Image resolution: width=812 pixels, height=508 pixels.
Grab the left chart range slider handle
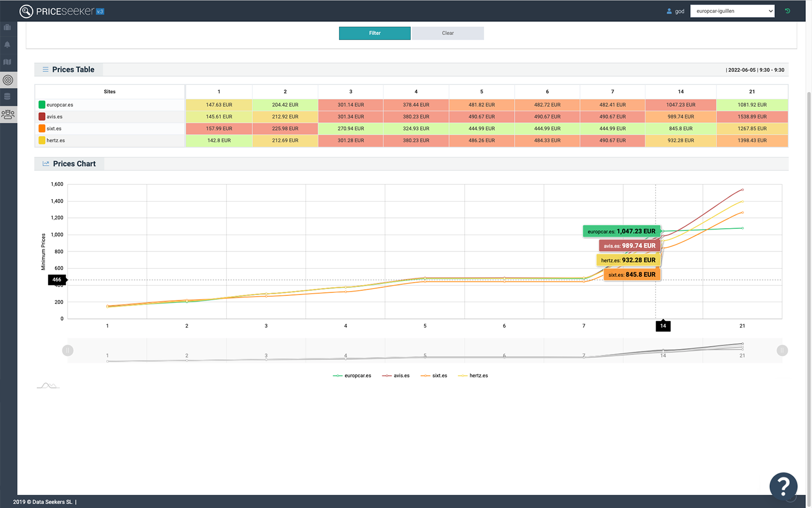[x=67, y=351]
